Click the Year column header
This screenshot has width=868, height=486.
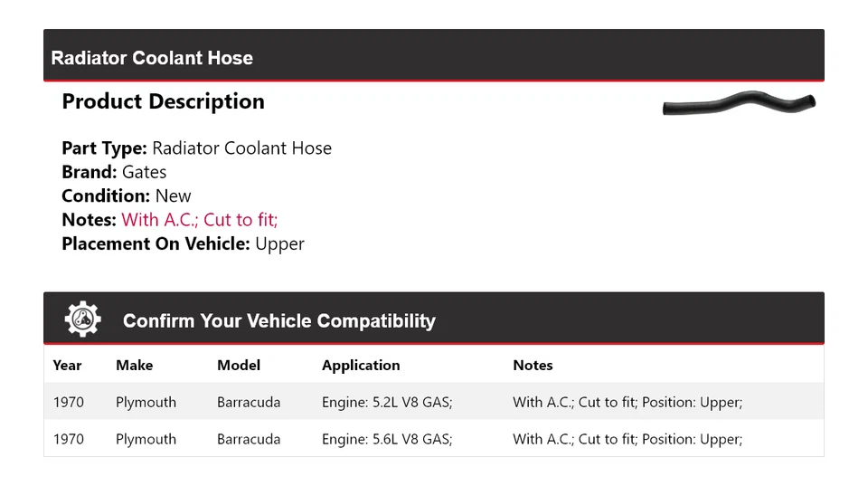coord(67,366)
